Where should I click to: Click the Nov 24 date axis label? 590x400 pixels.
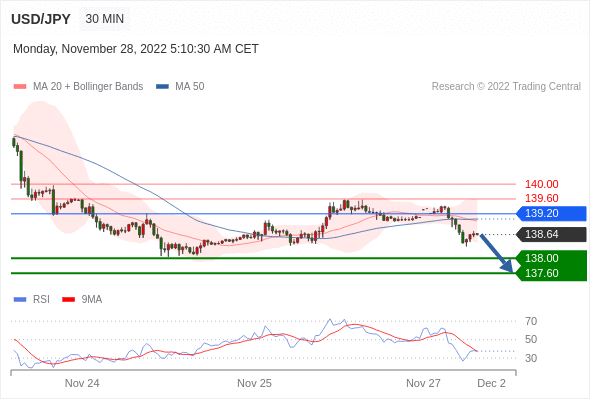[x=82, y=383]
